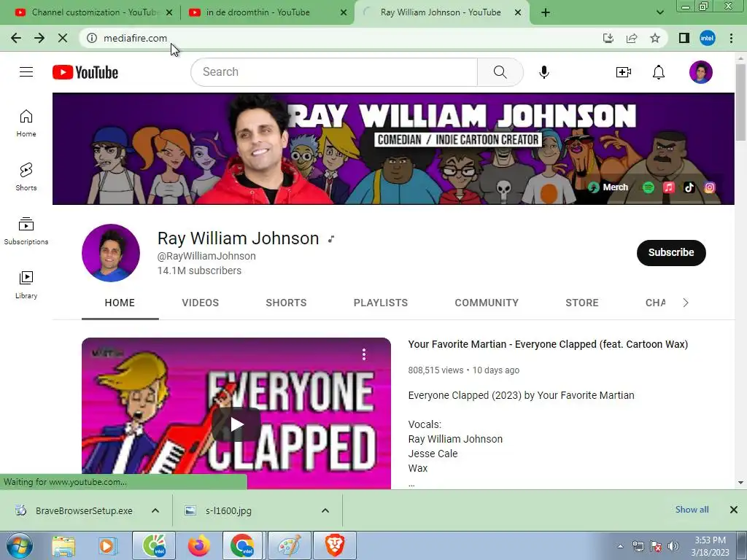The image size is (747, 560).
Task: Toggle the browser side panel
Action: pyautogui.click(x=684, y=38)
